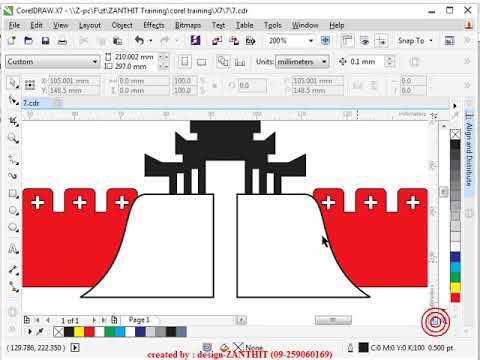Undo the last action with the Undo arrow

point(139,41)
